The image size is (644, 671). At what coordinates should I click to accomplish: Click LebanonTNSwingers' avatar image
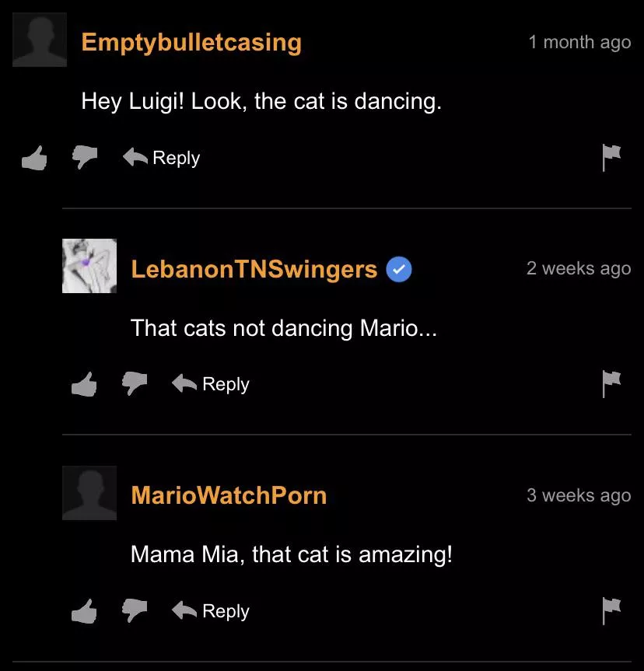(89, 266)
